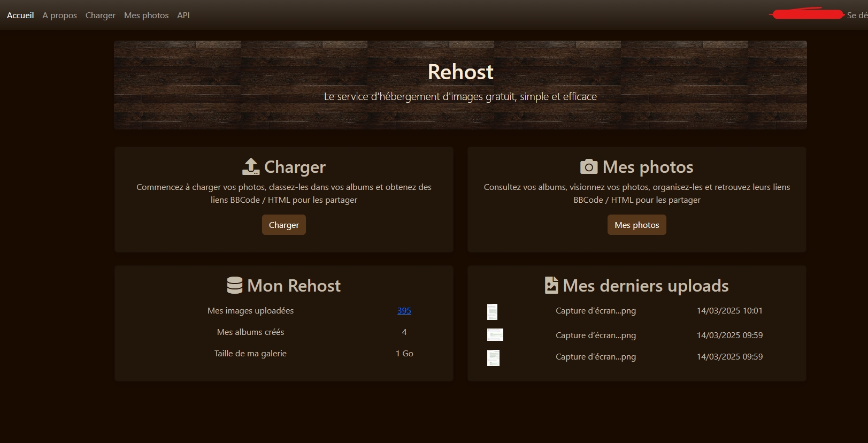Open the thumbnail of the 14/03/2025 10:01 upload
This screenshot has width=868, height=443.
492,312
